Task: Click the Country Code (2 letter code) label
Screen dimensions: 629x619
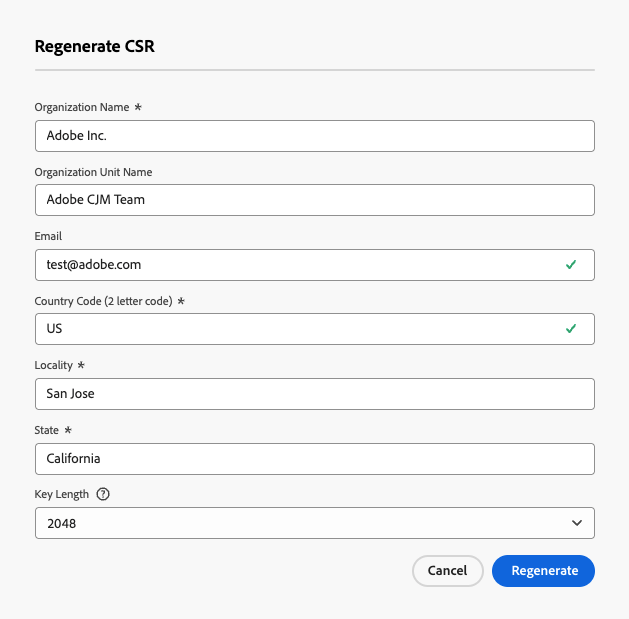Action: pos(103,301)
